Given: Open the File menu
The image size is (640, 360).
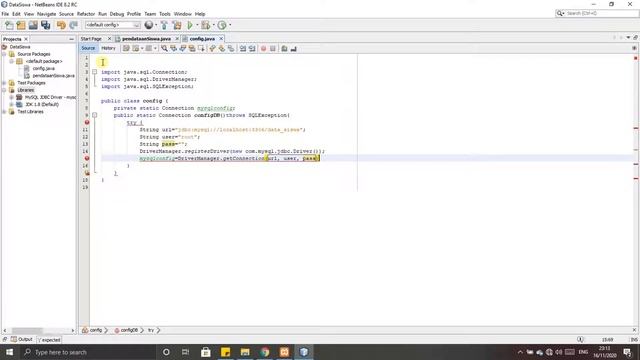Looking at the screenshot, I should click(x=5, y=14).
